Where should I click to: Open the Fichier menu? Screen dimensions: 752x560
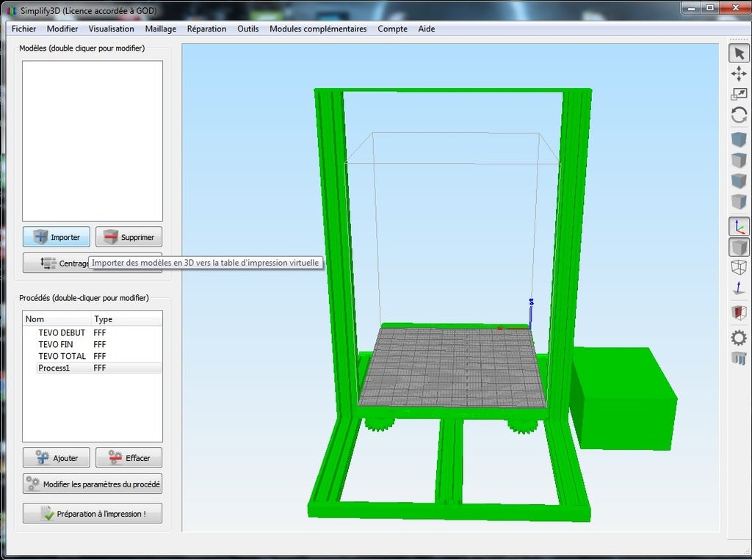coord(23,29)
